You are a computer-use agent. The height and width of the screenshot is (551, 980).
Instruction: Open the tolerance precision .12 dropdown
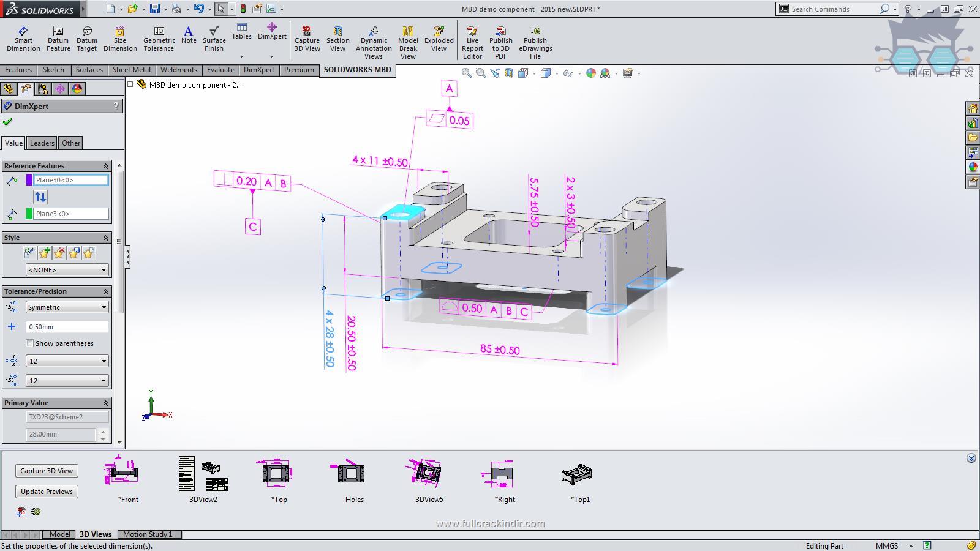coord(67,381)
